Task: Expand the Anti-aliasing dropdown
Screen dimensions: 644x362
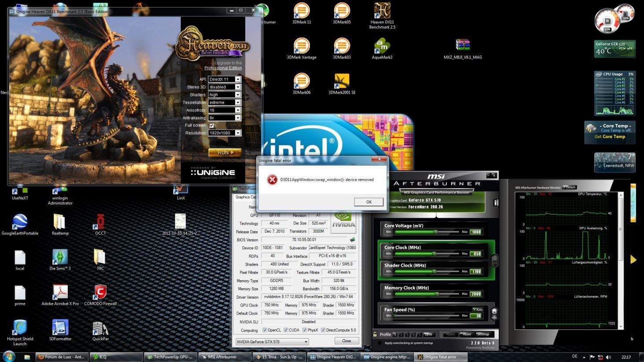Action: click(238, 117)
